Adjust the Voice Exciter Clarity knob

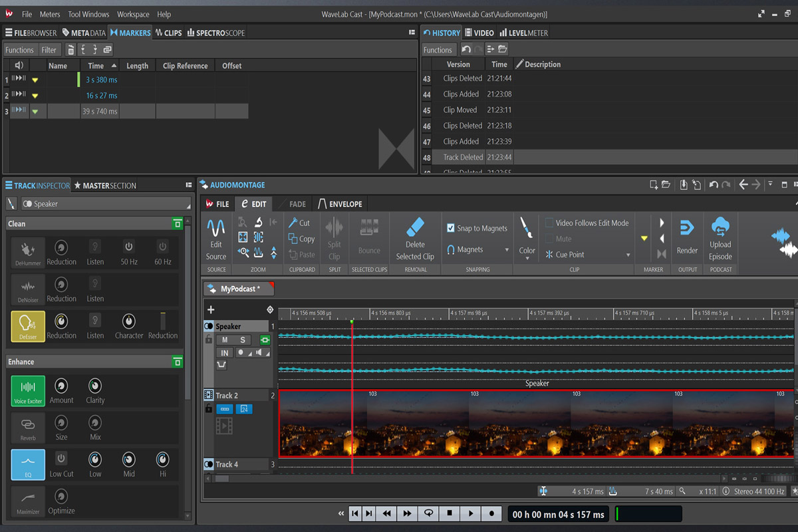point(95,385)
